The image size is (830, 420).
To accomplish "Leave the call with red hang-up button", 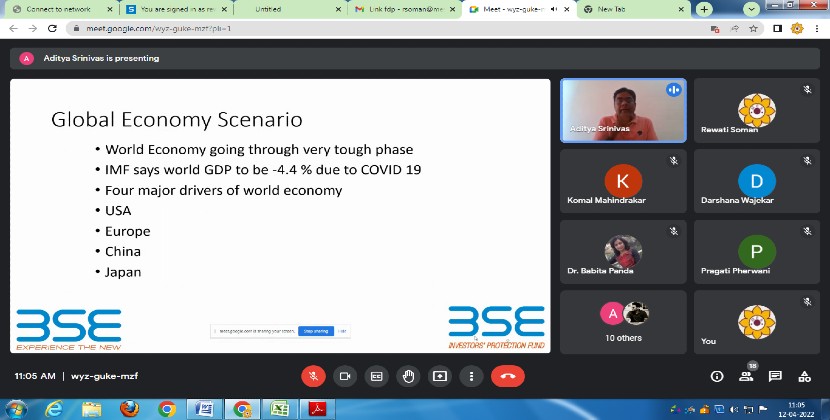I will click(x=507, y=376).
